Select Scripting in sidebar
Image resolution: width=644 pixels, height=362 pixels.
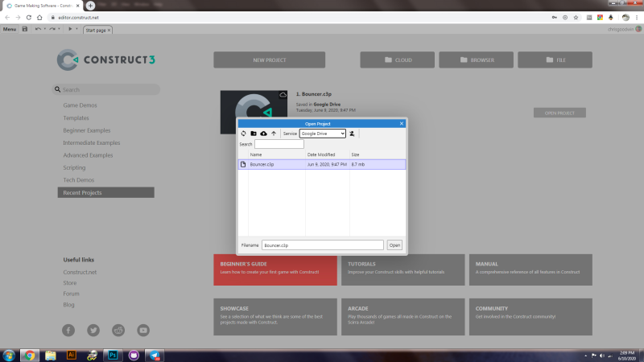[74, 167]
